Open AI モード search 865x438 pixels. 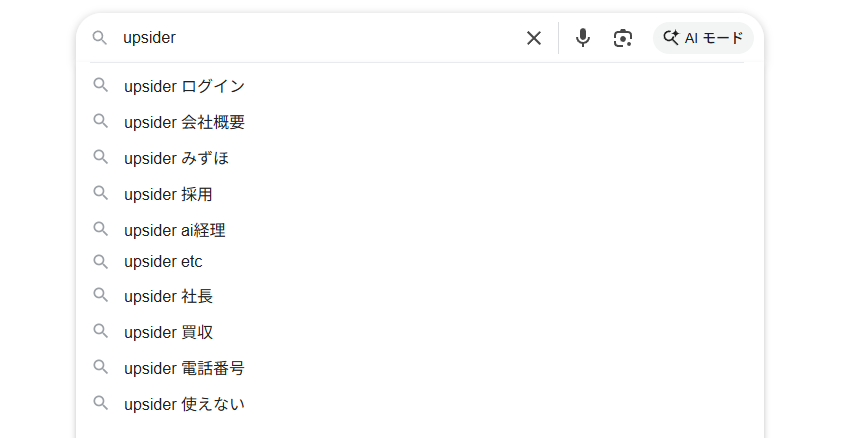pyautogui.click(x=703, y=38)
